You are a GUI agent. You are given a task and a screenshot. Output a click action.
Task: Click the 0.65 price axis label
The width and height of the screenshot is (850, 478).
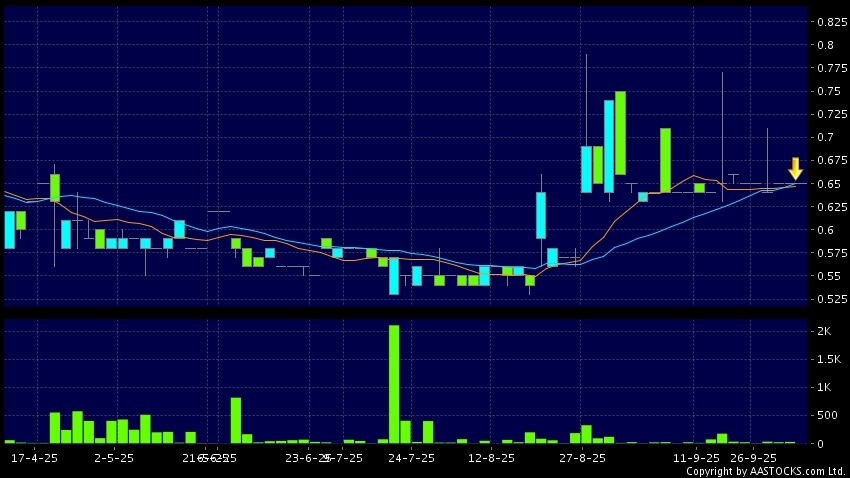coord(829,184)
